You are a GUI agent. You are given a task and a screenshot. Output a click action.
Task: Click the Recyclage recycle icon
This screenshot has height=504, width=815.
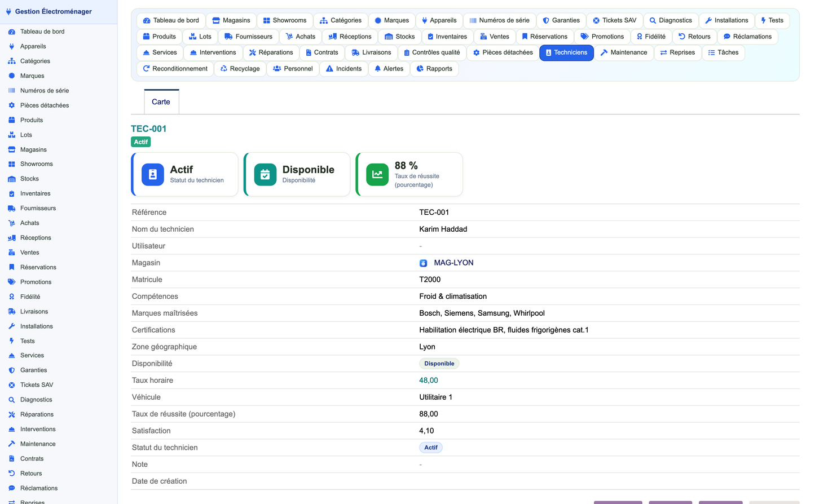click(x=224, y=69)
